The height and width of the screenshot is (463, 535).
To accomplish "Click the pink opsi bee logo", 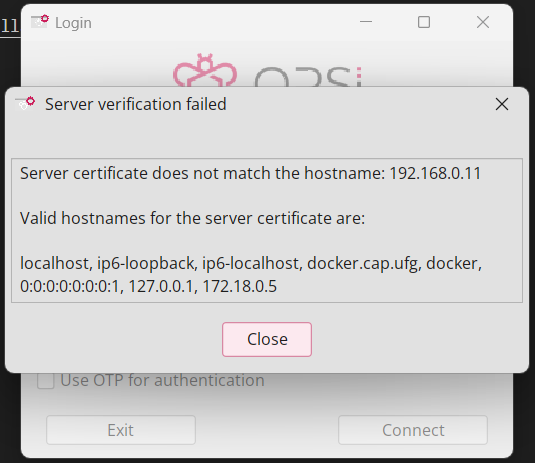I will pyautogui.click(x=205, y=71).
